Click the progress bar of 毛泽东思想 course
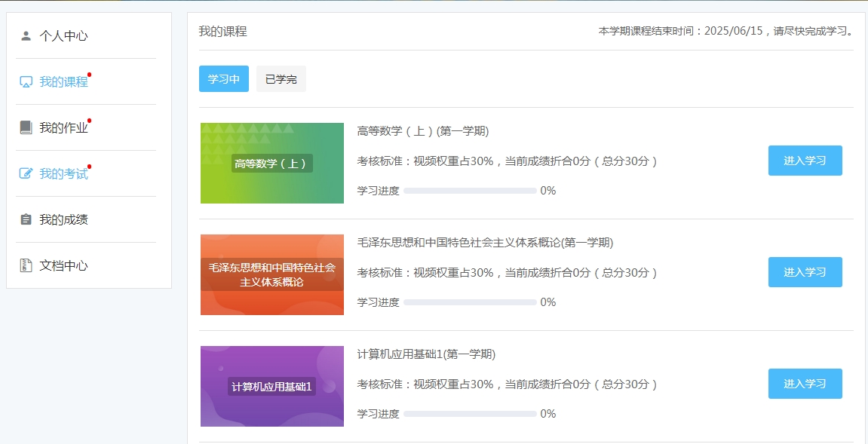 click(x=470, y=302)
